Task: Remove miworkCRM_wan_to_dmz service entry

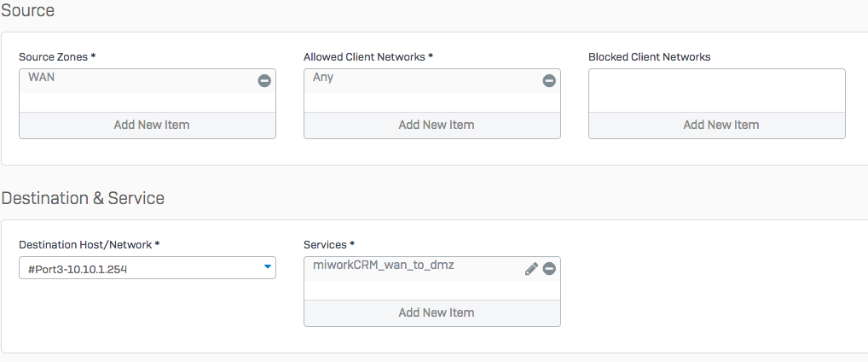Action: [x=549, y=269]
